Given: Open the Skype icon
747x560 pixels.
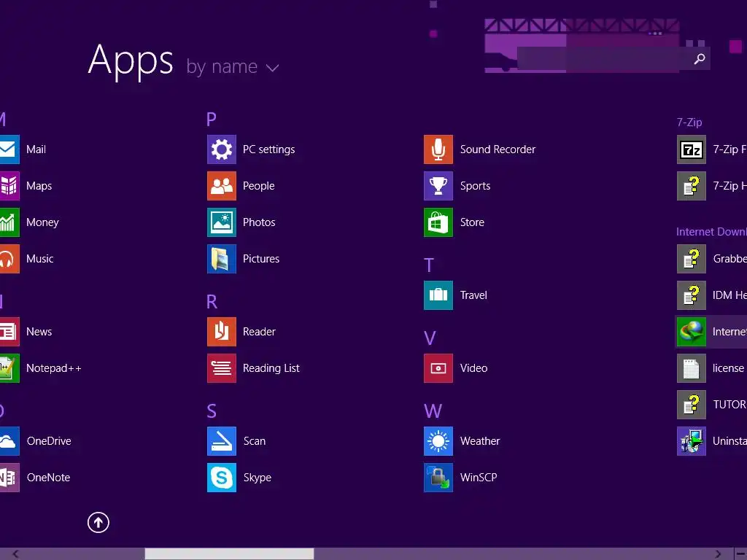Looking at the screenshot, I should tap(222, 478).
